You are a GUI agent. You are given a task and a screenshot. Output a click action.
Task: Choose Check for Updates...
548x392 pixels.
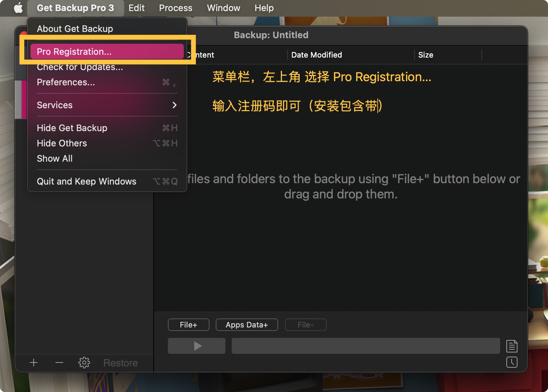(x=107, y=67)
